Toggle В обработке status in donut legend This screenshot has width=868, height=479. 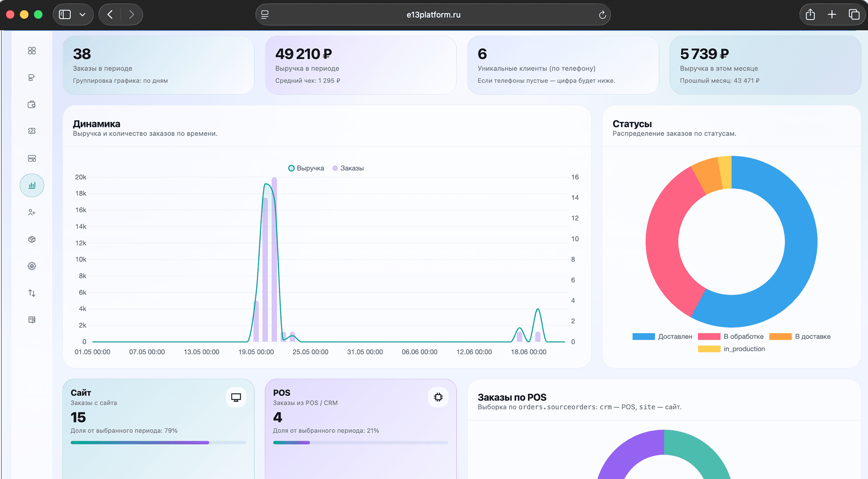[x=731, y=337]
